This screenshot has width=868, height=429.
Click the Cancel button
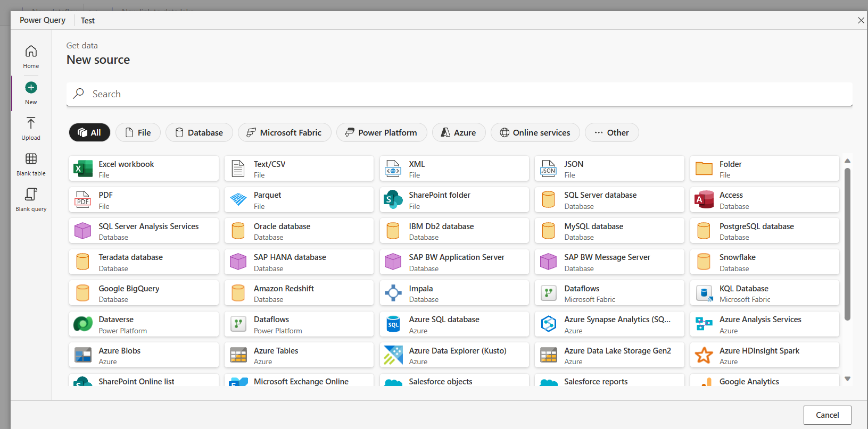(827, 415)
